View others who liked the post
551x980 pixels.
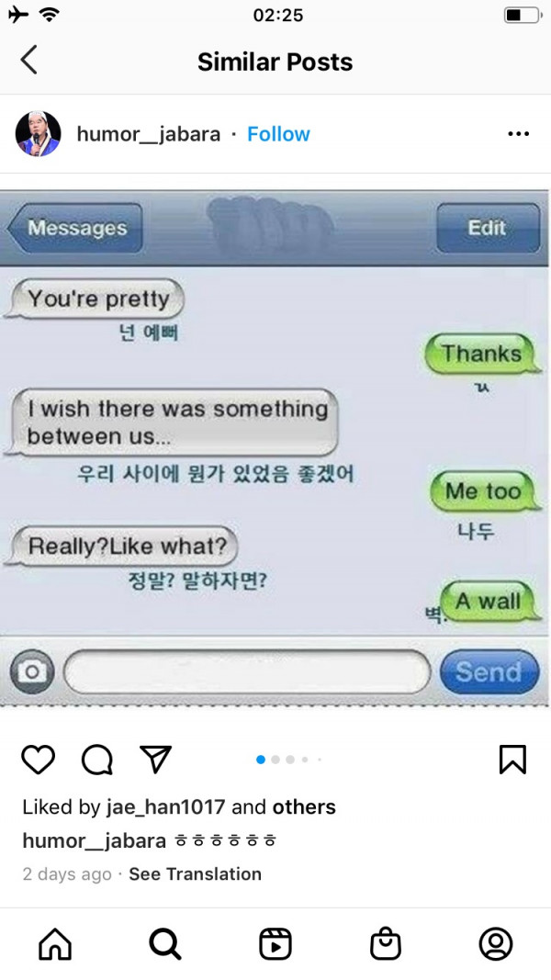[x=304, y=807]
